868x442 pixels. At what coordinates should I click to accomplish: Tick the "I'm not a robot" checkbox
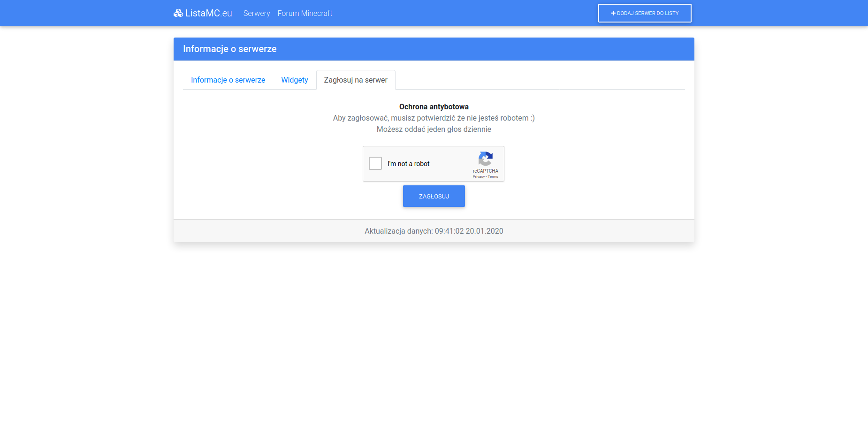pos(375,163)
